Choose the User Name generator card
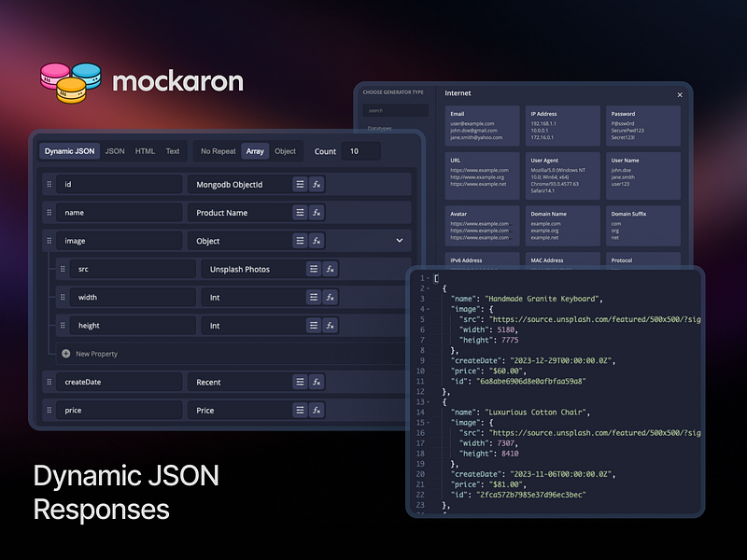The width and height of the screenshot is (747, 560). pyautogui.click(x=643, y=175)
